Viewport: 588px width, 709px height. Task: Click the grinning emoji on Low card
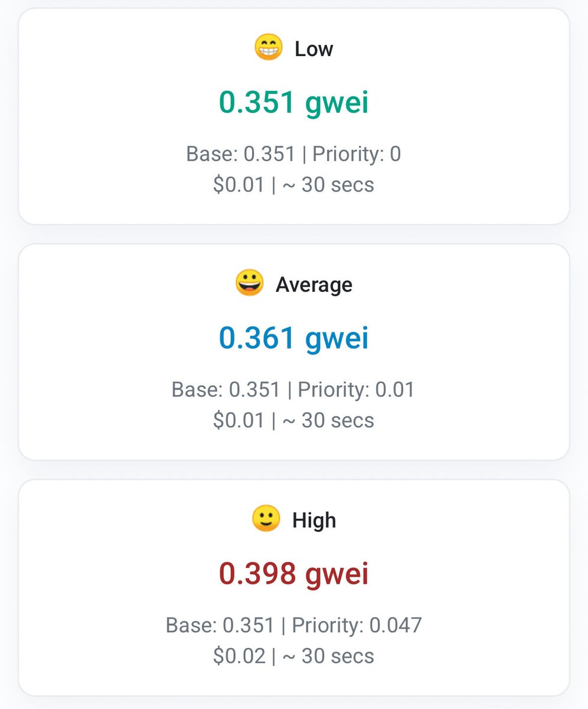click(268, 48)
